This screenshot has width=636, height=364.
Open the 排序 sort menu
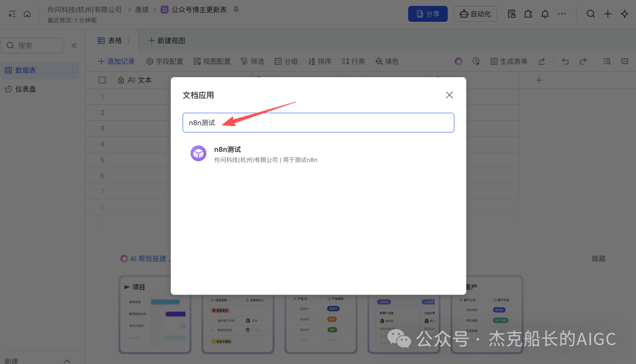pyautogui.click(x=320, y=61)
